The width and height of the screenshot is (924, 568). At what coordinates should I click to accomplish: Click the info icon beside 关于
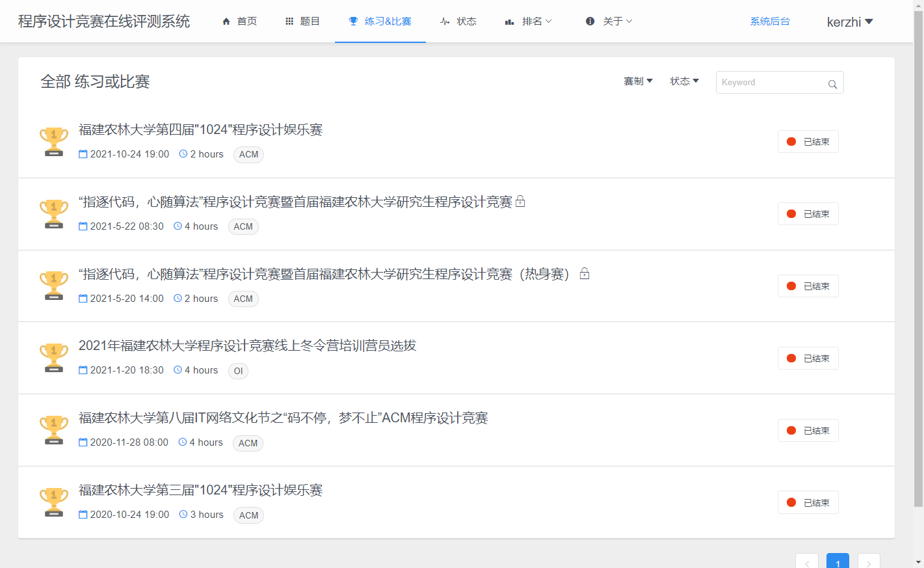590,21
